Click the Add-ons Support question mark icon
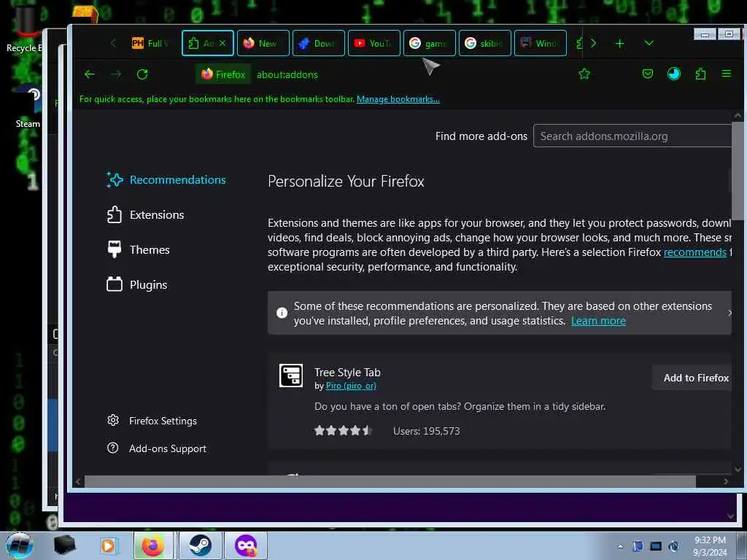 pos(113,448)
